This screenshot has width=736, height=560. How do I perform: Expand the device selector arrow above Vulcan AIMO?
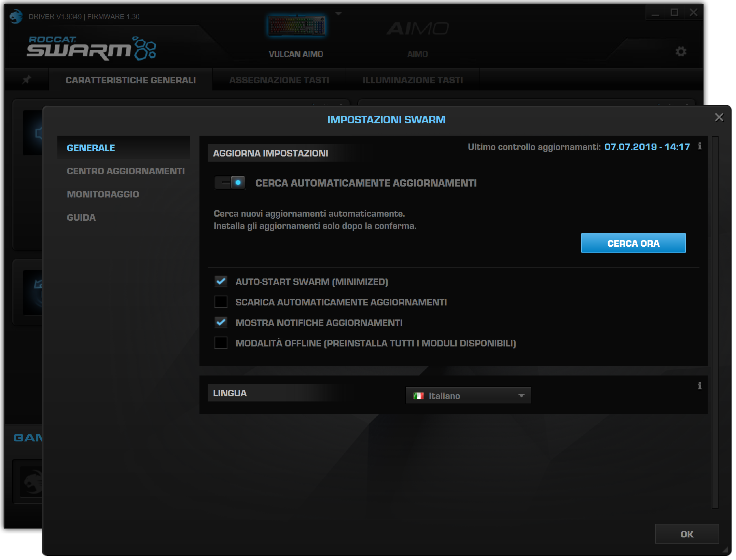click(338, 14)
